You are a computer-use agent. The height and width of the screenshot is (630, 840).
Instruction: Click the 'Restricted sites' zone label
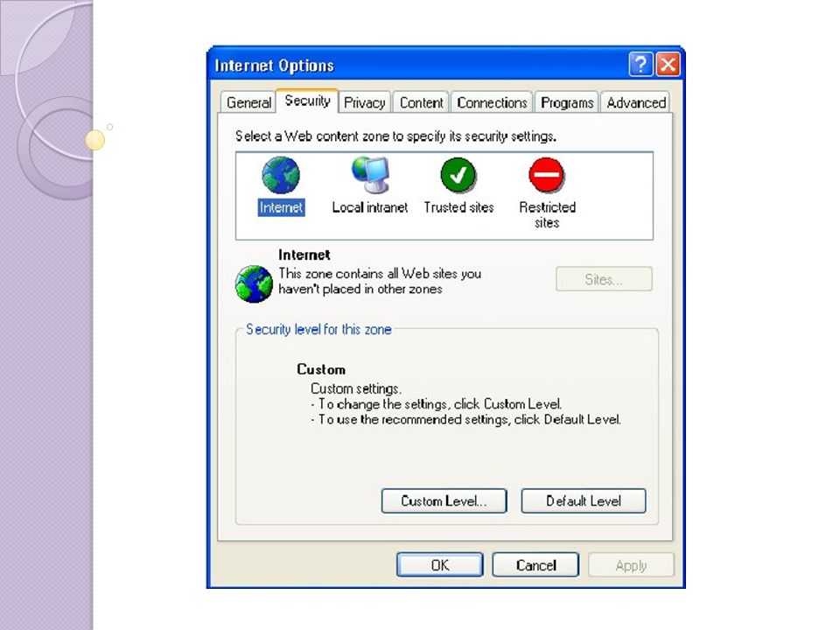(547, 215)
